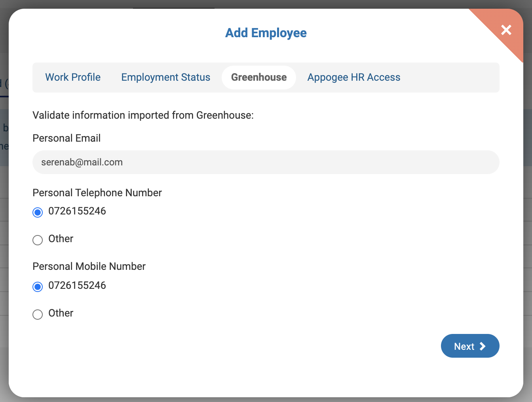This screenshot has height=402, width=532.
Task: Click the Next button
Action: [470, 346]
